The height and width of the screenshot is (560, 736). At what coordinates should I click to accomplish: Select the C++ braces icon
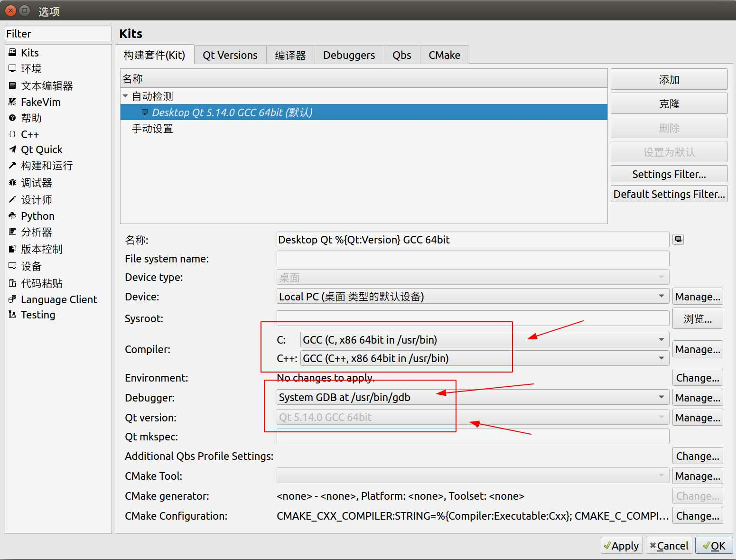click(x=12, y=134)
